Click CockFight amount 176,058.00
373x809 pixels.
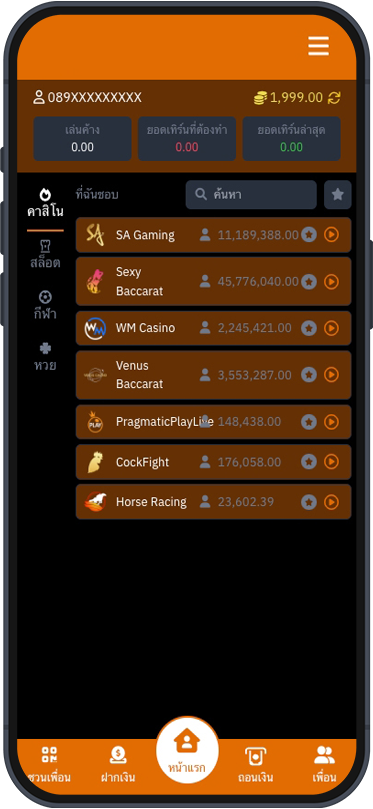point(249,462)
